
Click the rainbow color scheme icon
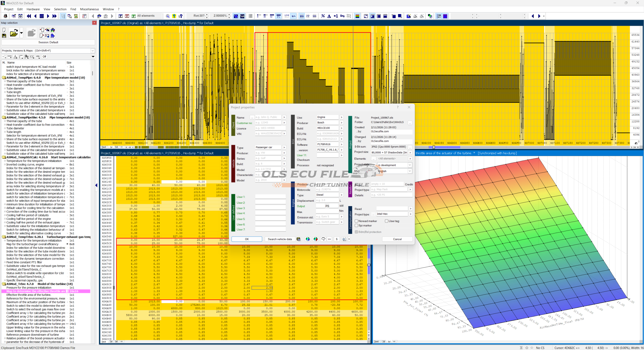pyautogui.click(x=357, y=16)
